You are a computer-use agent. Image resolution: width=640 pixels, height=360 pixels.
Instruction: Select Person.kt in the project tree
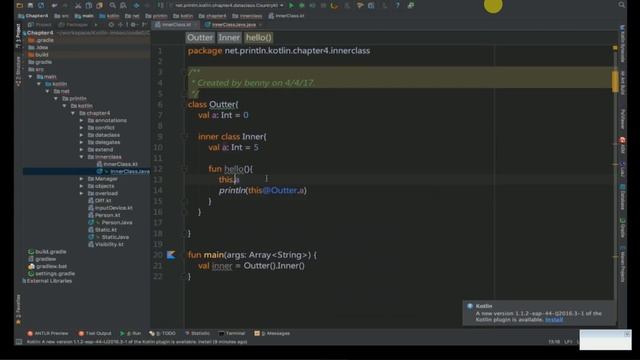coord(104,215)
